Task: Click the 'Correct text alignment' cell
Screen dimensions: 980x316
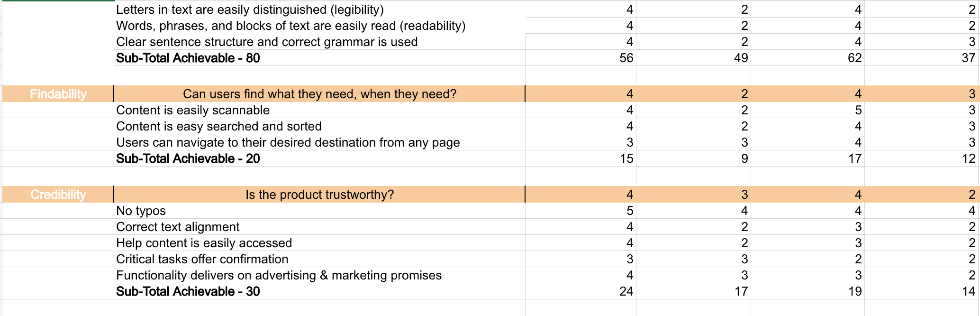Action: point(319,227)
